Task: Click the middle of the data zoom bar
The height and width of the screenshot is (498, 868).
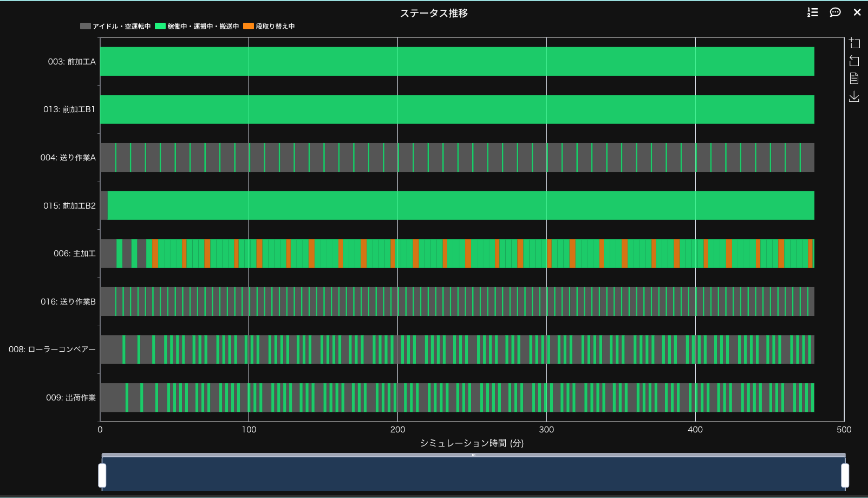Action: click(473, 474)
